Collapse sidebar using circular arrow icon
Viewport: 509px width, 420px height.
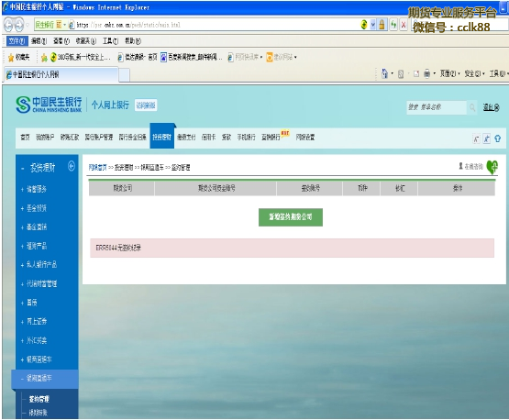[x=72, y=166]
